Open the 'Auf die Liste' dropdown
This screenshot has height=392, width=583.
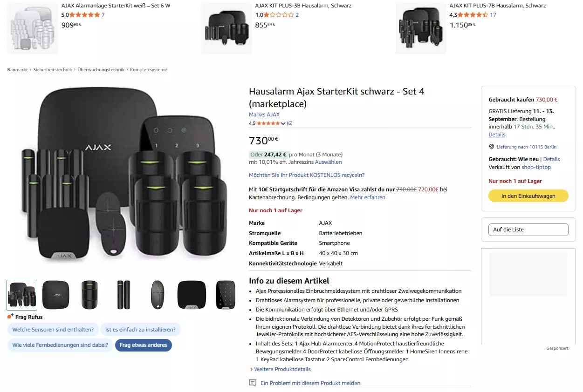pos(528,230)
